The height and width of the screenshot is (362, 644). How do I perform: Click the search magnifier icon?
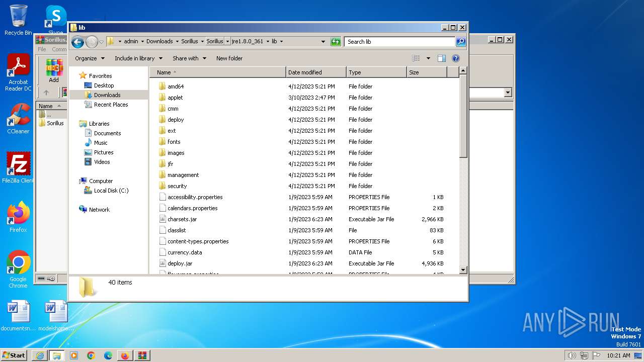(460, 42)
